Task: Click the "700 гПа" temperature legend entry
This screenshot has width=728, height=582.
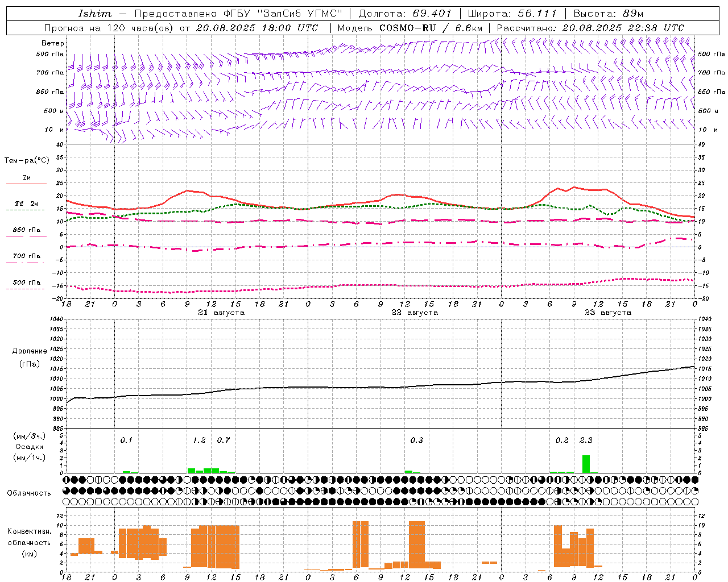Action: click(x=26, y=256)
